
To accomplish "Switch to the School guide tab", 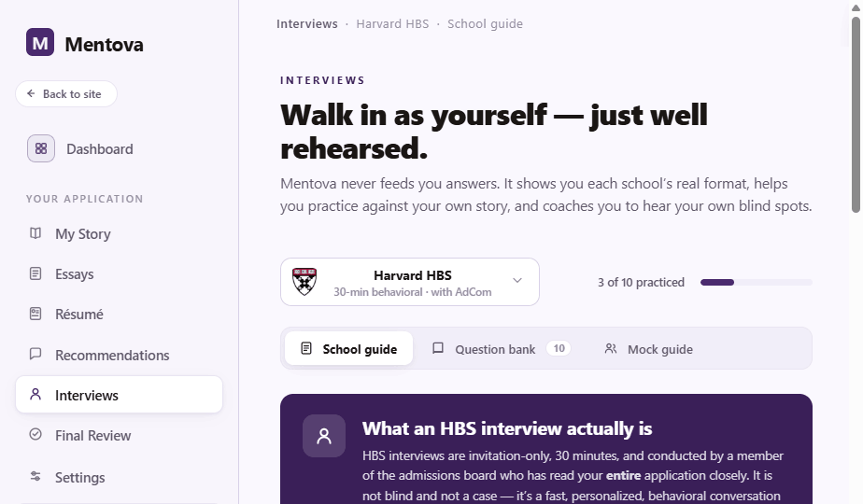I will [349, 348].
